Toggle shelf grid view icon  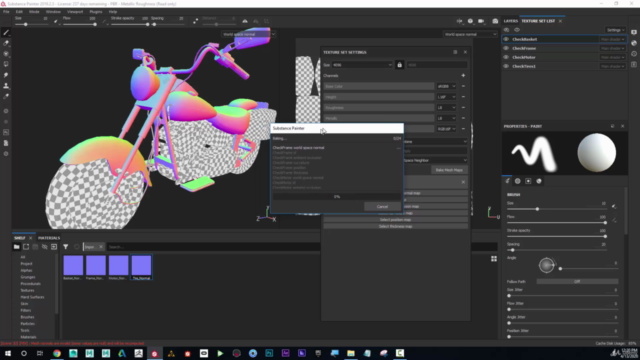click(x=494, y=259)
